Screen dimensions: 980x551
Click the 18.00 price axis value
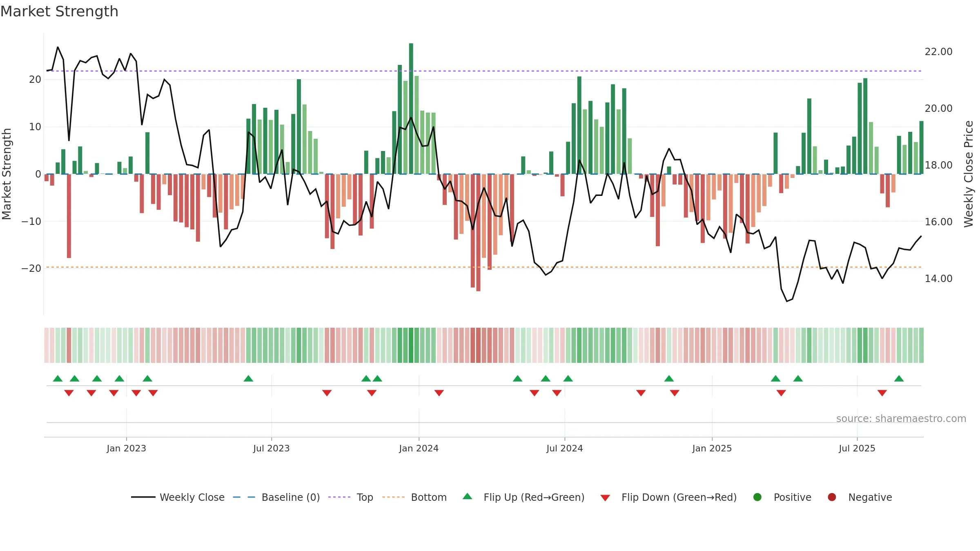938,165
